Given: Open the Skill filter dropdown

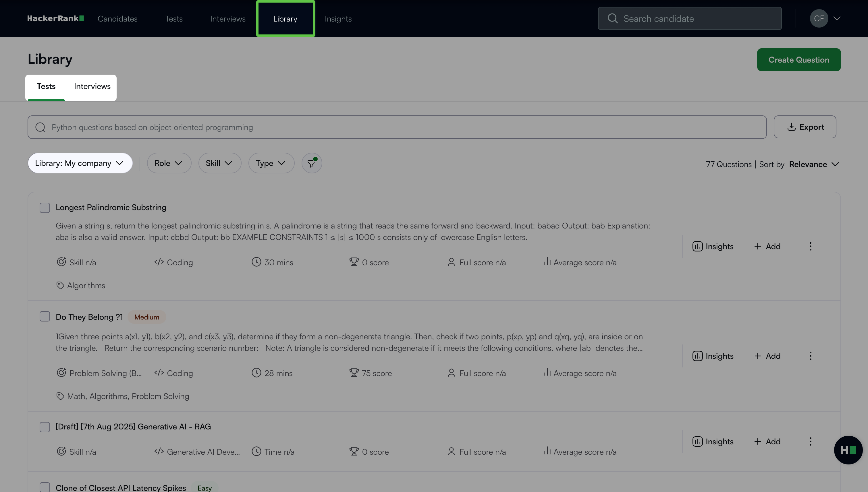Looking at the screenshot, I should tap(219, 163).
